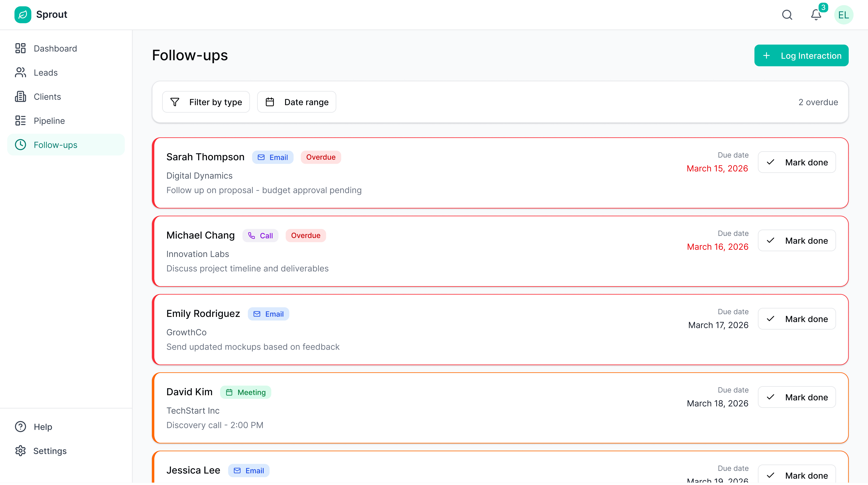Click the Log Interaction button
The height and width of the screenshot is (485, 868).
click(x=801, y=56)
